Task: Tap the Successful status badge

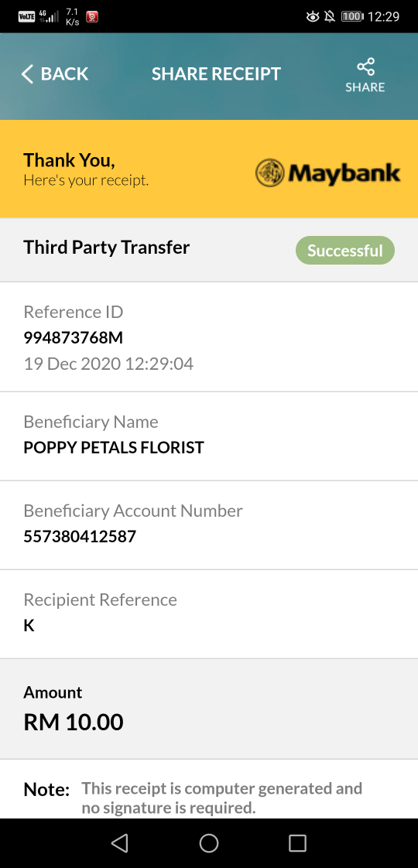Action: pyautogui.click(x=345, y=250)
